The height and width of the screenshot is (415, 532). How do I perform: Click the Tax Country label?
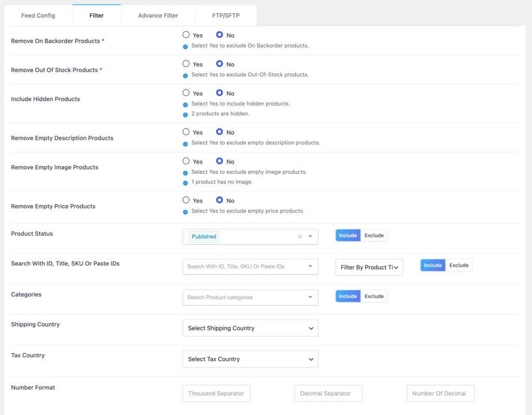click(x=28, y=355)
